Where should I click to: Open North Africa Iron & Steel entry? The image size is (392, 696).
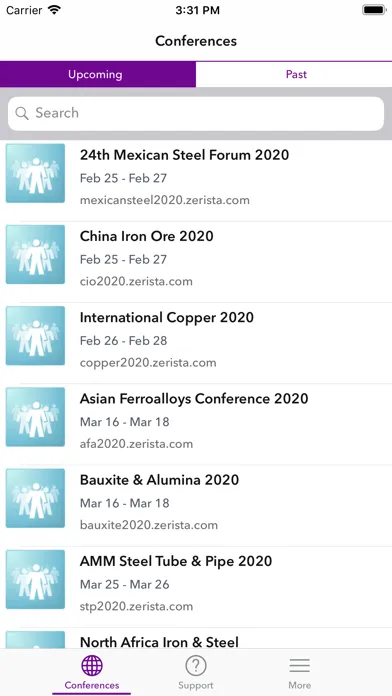click(x=196, y=638)
